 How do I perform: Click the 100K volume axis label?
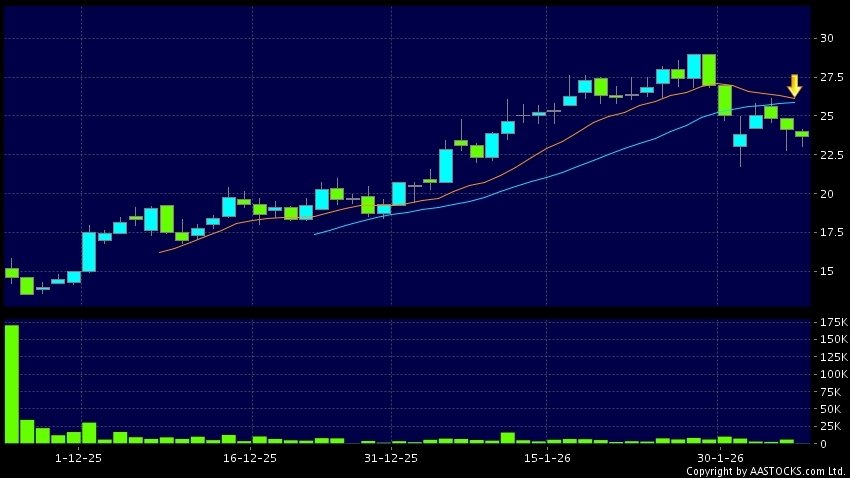tap(832, 374)
